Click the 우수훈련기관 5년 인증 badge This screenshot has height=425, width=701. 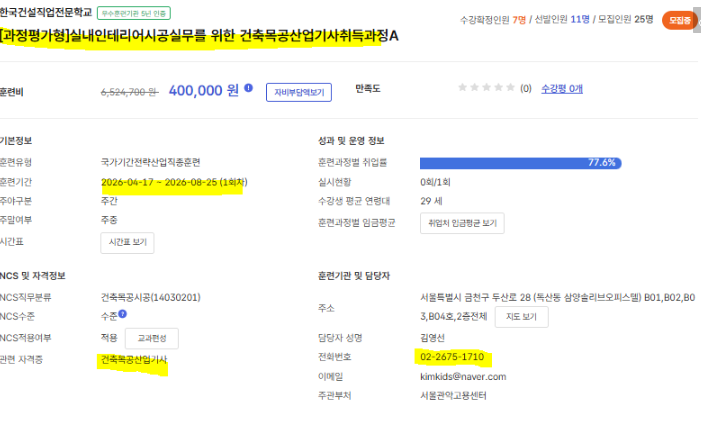133,14
